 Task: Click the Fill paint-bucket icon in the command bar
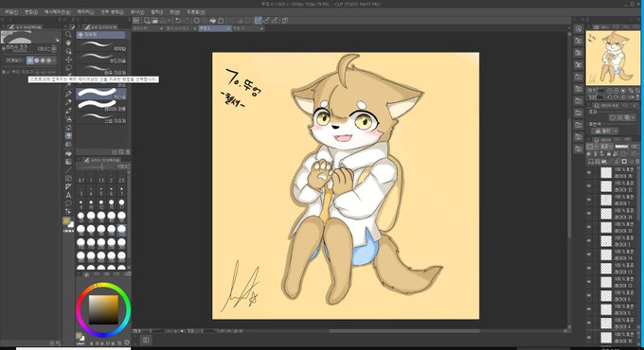(x=212, y=20)
